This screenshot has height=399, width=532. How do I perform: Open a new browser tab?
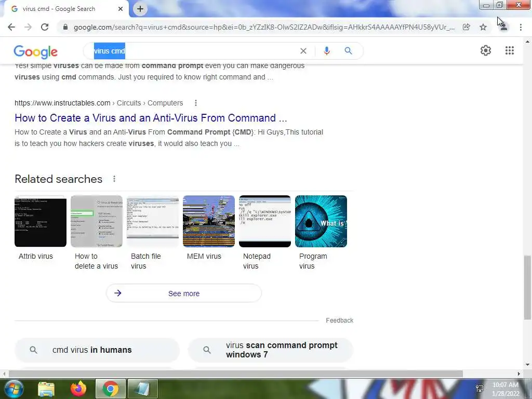coord(140,9)
